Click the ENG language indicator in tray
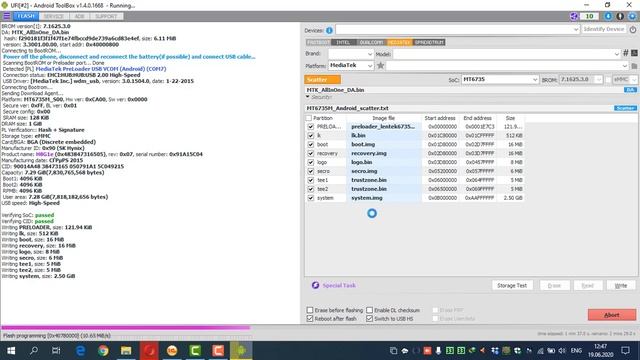The width and height of the screenshot is (640, 360). (576, 351)
